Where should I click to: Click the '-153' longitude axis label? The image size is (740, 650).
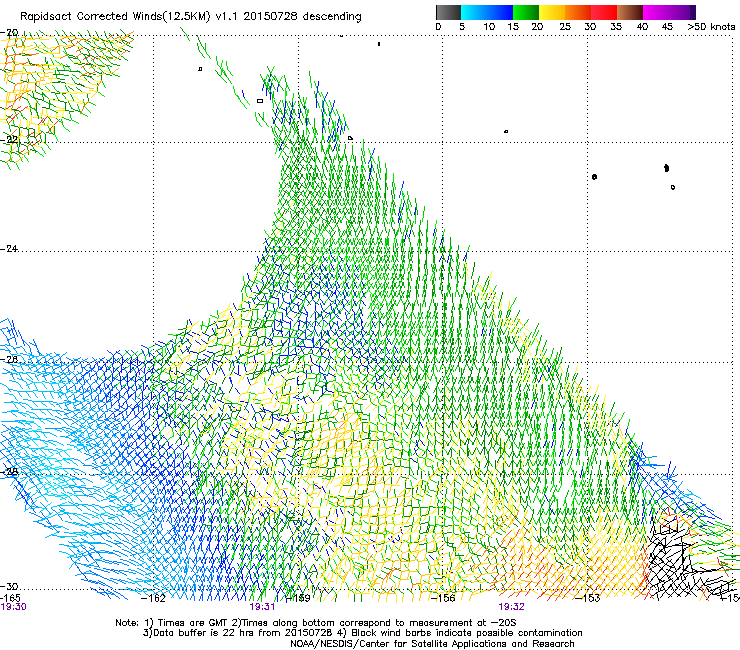[587, 598]
